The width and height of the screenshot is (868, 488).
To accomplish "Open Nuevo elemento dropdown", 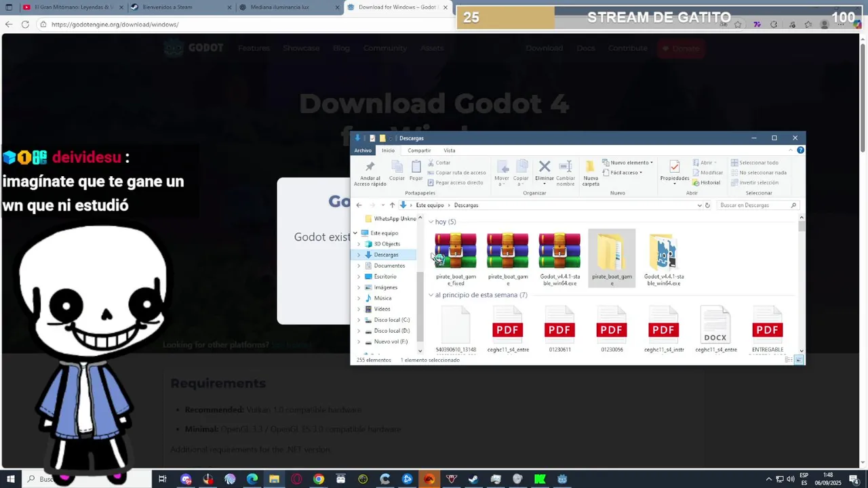I will pyautogui.click(x=629, y=163).
